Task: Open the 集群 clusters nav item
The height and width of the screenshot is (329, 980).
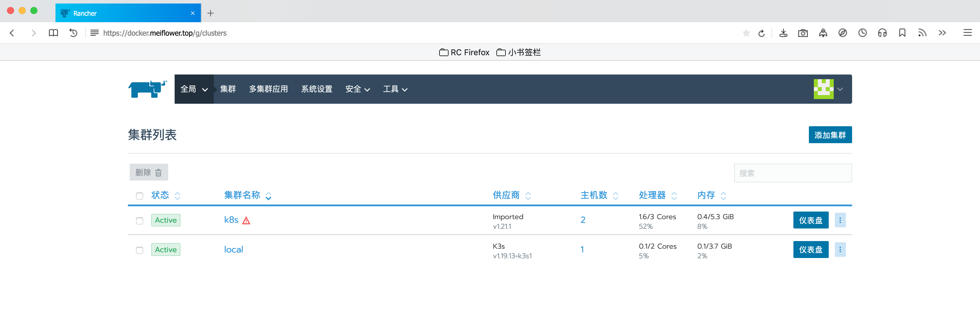Action: click(x=228, y=89)
